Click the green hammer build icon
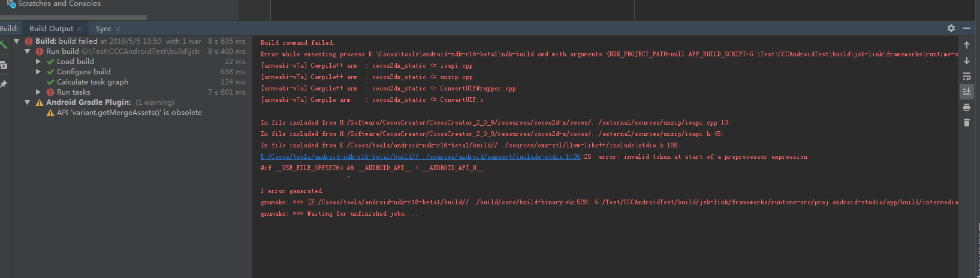This screenshot has width=980, height=278. pos(3,44)
